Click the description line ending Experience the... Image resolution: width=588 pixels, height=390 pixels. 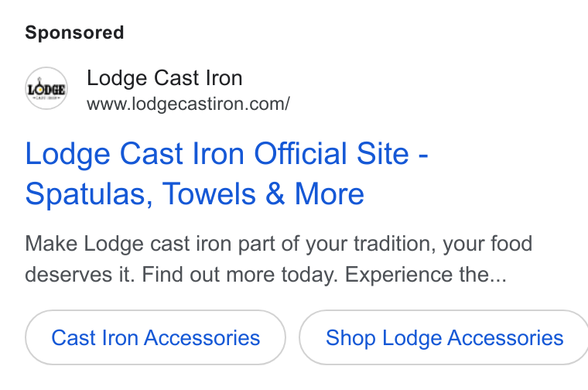point(266,275)
